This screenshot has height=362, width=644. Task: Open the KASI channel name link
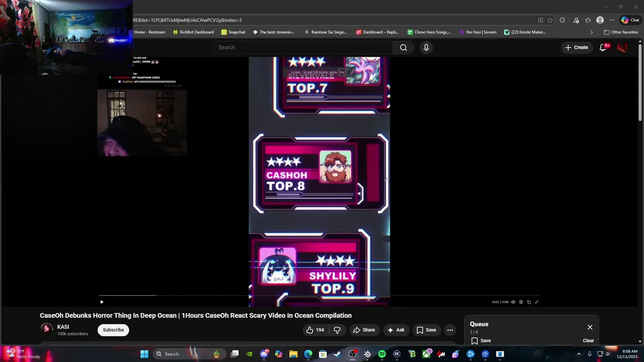(x=63, y=327)
